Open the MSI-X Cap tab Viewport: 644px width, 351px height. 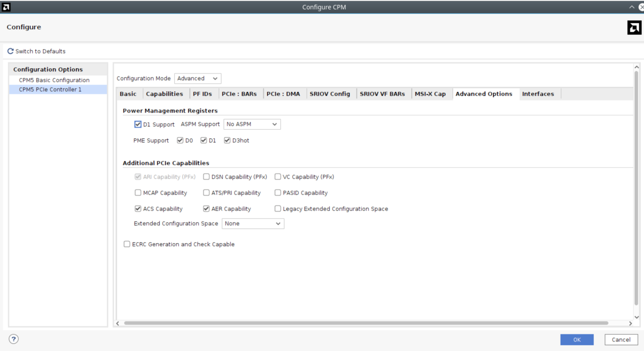(x=430, y=94)
